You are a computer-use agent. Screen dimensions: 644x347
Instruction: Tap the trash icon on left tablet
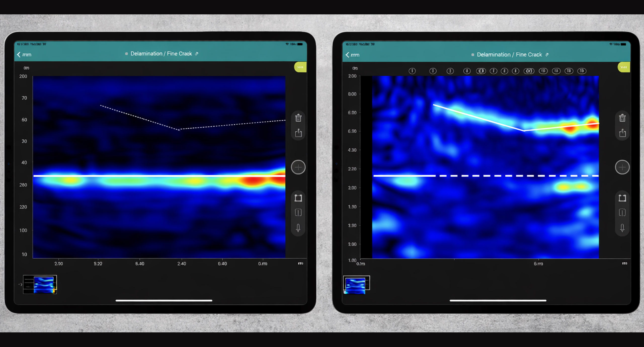(298, 118)
